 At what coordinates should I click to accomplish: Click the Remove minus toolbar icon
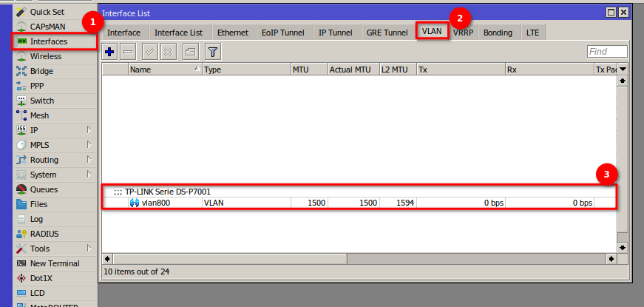128,52
